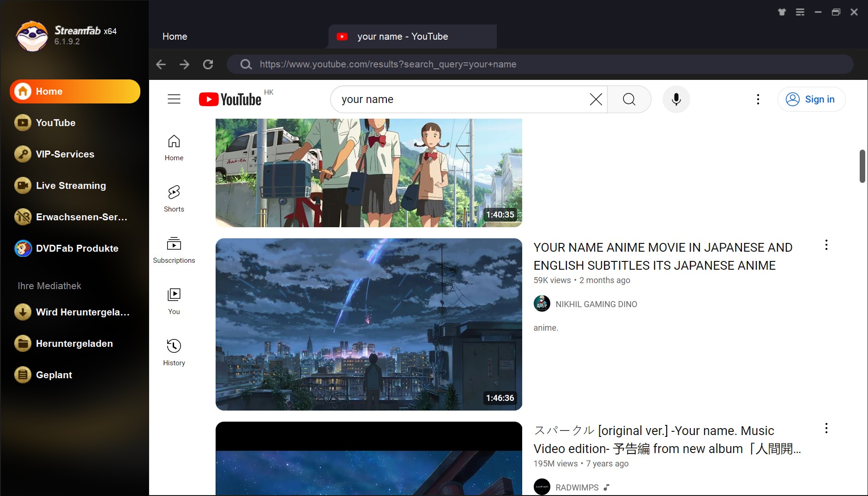Open Erwachsenen-Services in the sidebar
868x496 pixels.
click(82, 217)
